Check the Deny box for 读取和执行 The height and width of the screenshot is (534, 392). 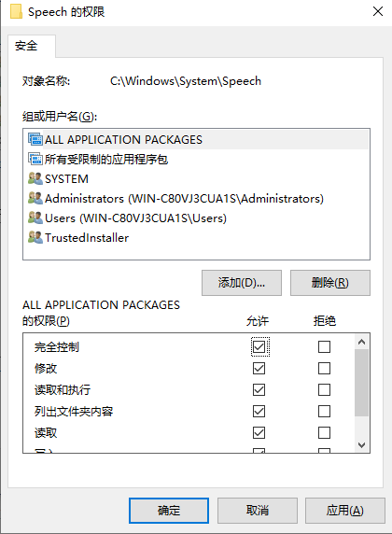click(324, 389)
